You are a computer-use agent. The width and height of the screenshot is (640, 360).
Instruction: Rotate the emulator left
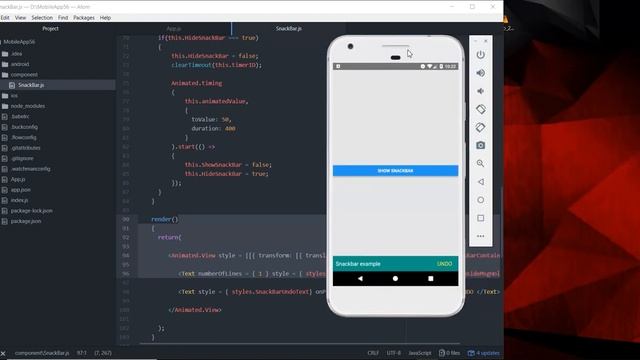pyautogui.click(x=480, y=109)
